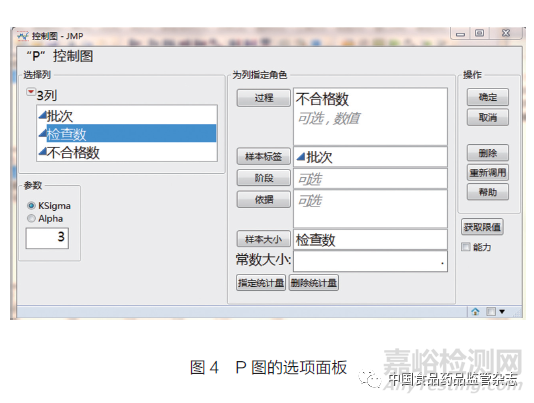
Task: Click the 阶段 role button
Action: pyautogui.click(x=264, y=177)
